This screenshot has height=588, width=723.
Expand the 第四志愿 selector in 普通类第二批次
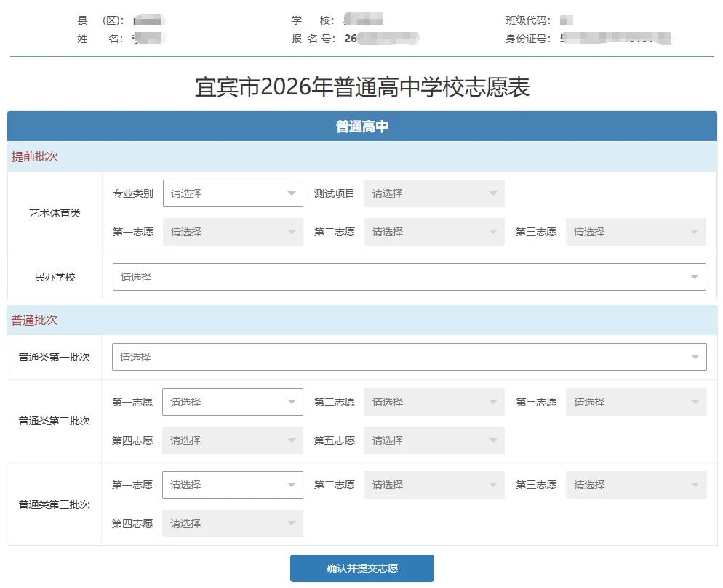point(232,440)
